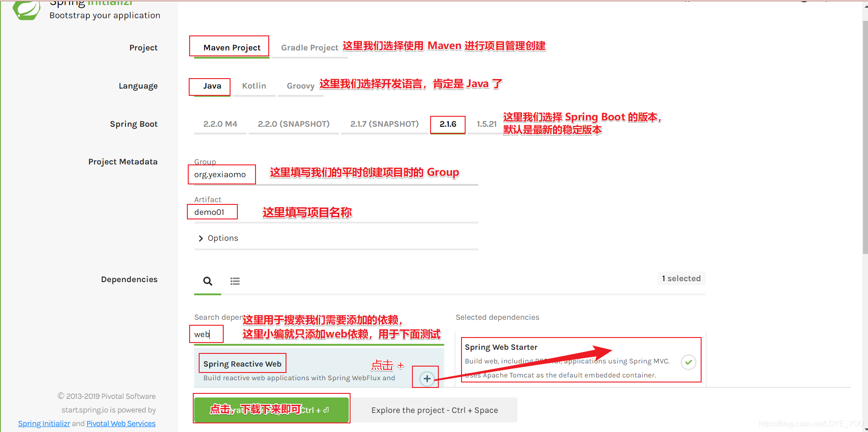Click the Group field containing org.yexiaomo
The image size is (868, 432).
[x=336, y=175]
